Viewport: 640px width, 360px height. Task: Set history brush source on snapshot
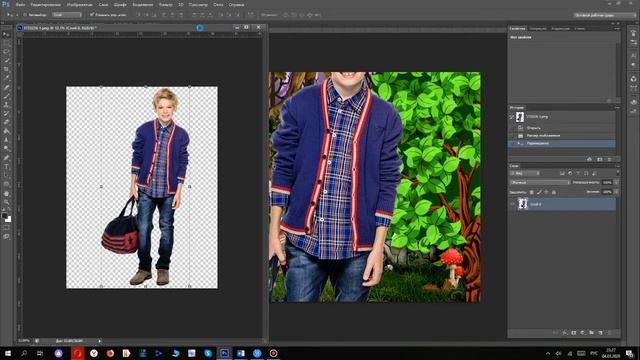coord(512,117)
